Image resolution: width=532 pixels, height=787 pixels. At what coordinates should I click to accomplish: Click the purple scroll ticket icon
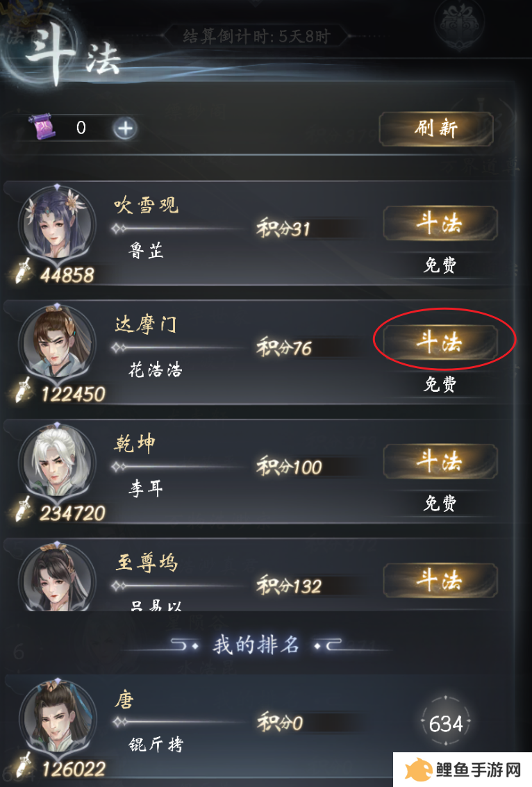tap(44, 127)
